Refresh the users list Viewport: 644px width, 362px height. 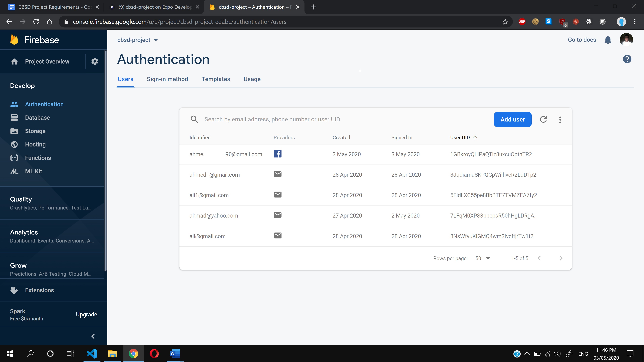pyautogui.click(x=543, y=119)
